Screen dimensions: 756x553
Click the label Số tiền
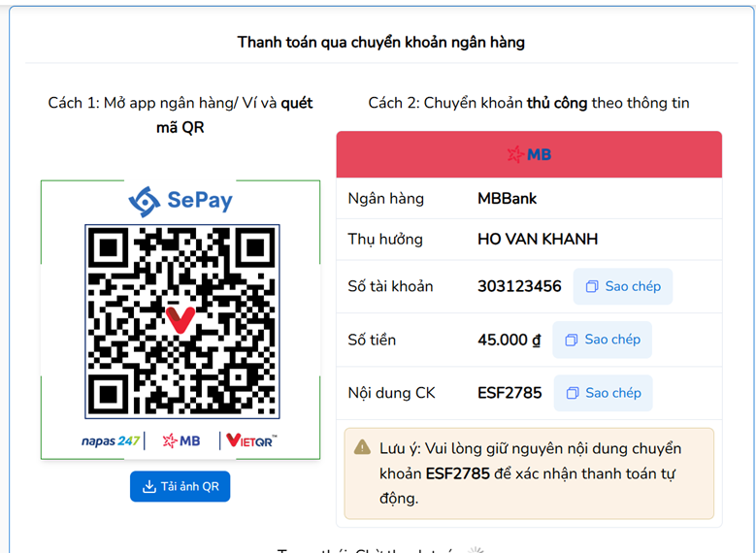tap(372, 340)
